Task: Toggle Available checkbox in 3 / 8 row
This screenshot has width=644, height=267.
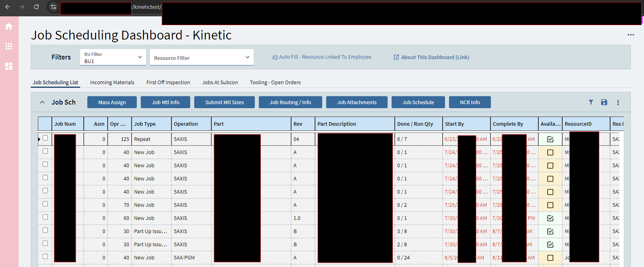Action: [x=550, y=231]
